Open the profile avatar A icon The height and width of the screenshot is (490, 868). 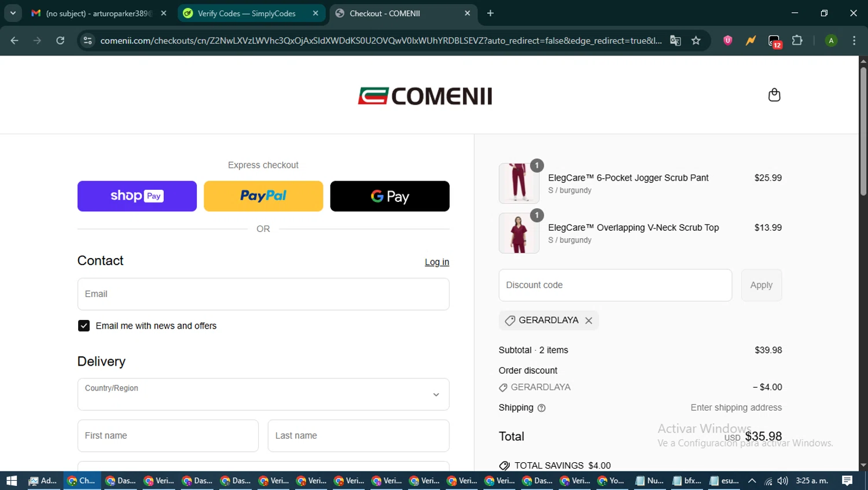tap(831, 40)
